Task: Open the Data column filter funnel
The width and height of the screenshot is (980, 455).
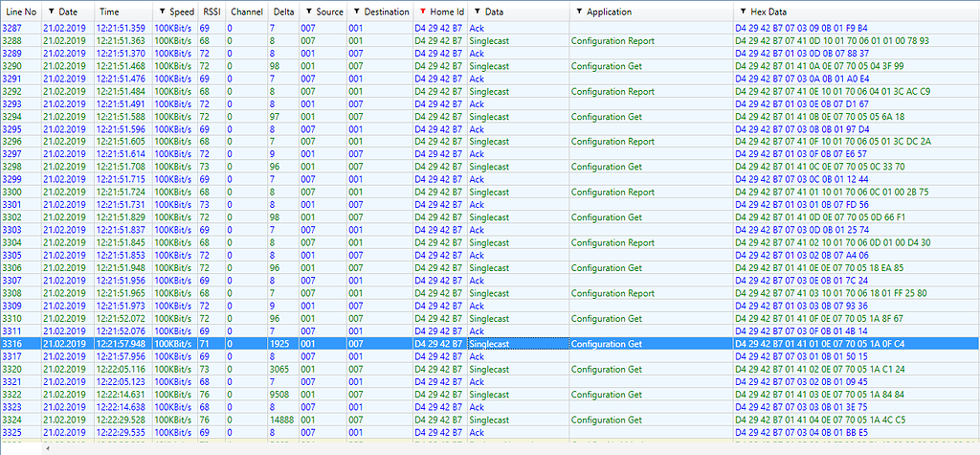Action: pos(477,11)
